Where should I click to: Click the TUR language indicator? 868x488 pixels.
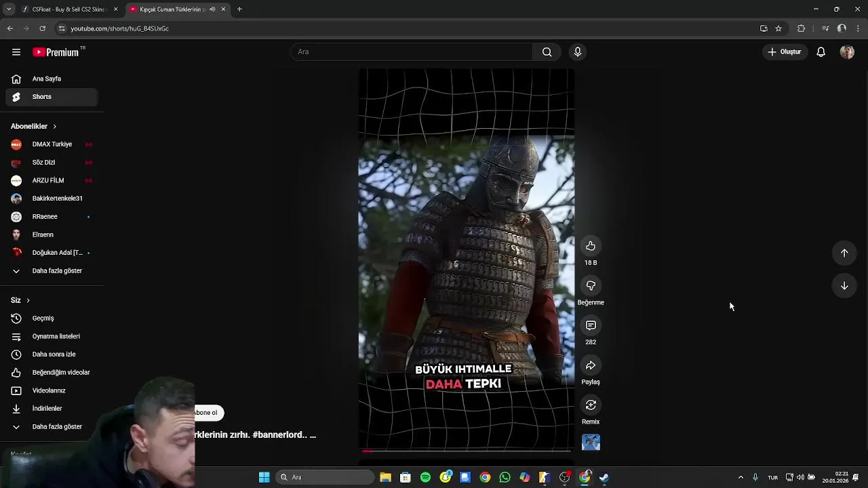pyautogui.click(x=772, y=477)
